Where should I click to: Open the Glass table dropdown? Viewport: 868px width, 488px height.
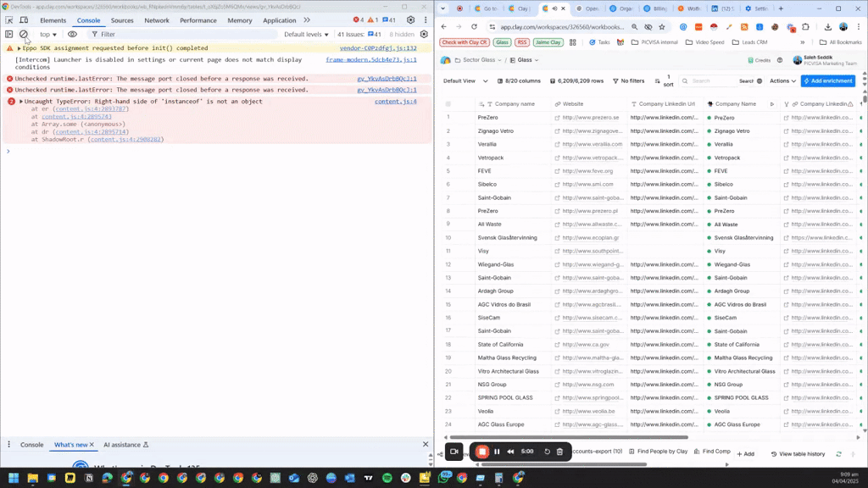pyautogui.click(x=524, y=60)
